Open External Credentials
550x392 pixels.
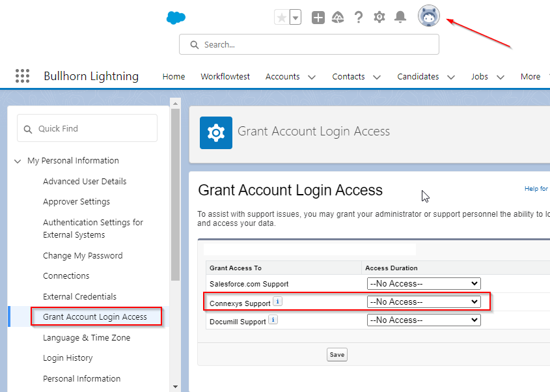79,296
